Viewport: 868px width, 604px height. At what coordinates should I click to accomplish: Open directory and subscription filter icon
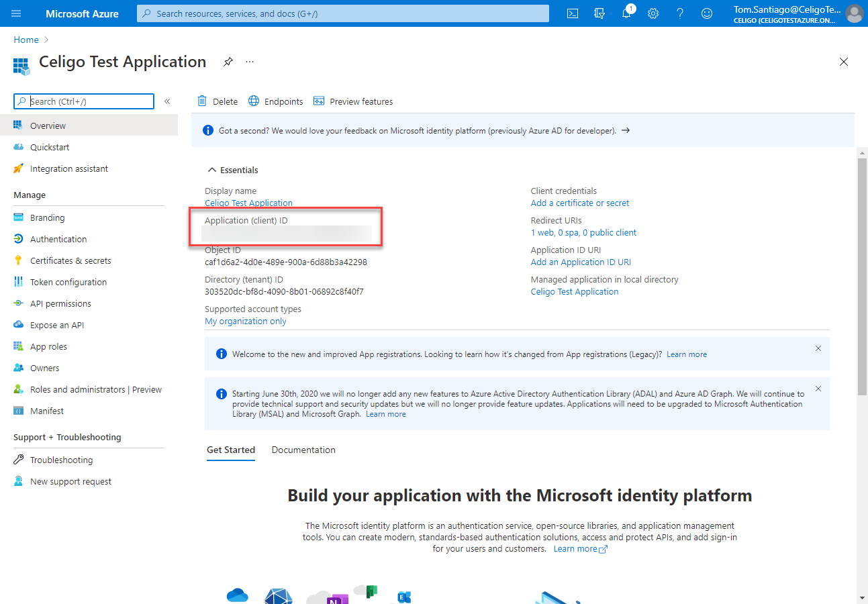click(x=599, y=13)
